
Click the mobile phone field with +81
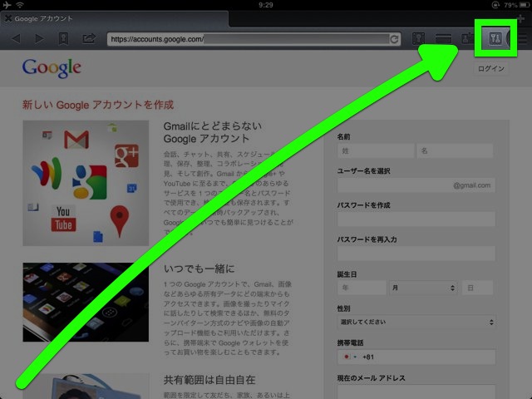(416, 357)
